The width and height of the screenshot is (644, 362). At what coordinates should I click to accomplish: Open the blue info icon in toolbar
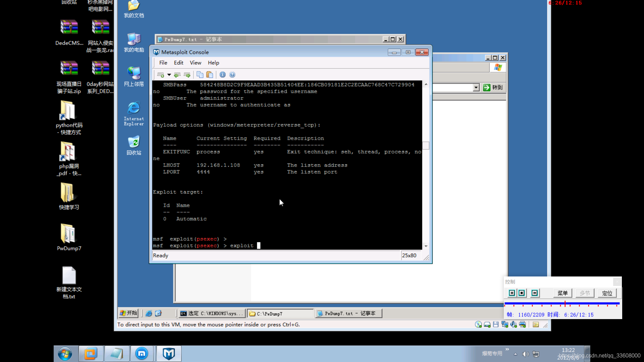222,75
